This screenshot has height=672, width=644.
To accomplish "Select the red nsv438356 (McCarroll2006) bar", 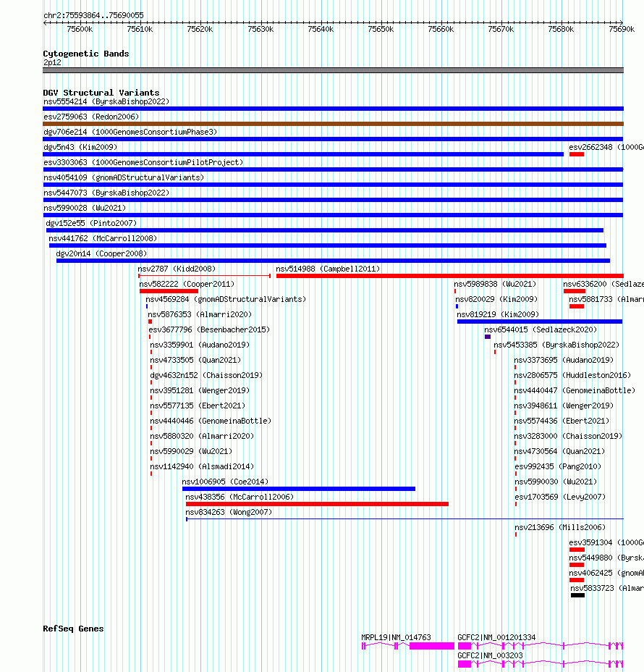I will pos(317,504).
